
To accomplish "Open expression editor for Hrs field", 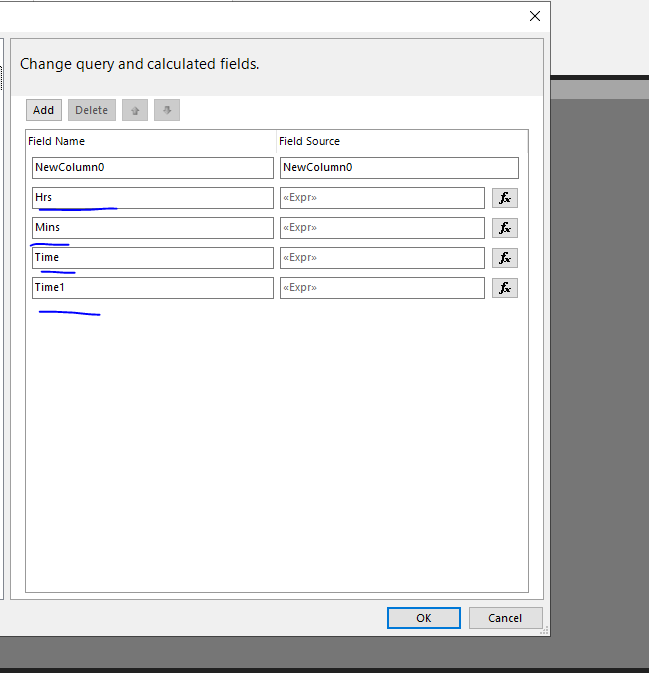I will point(505,198).
